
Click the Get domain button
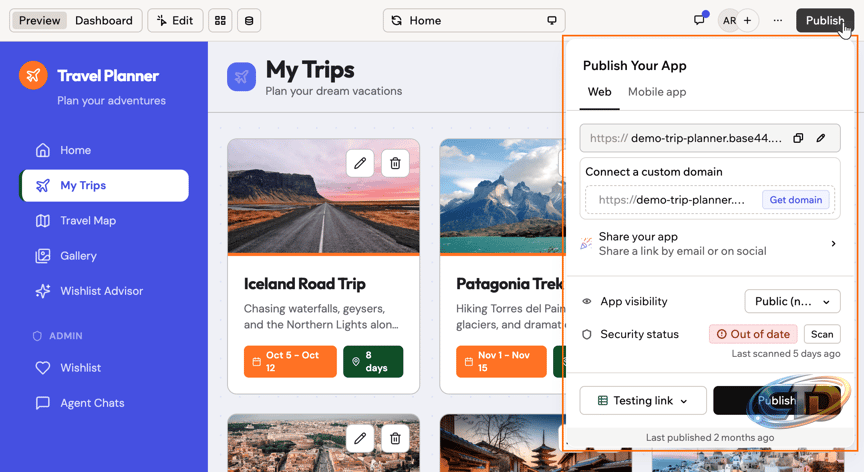[796, 200]
